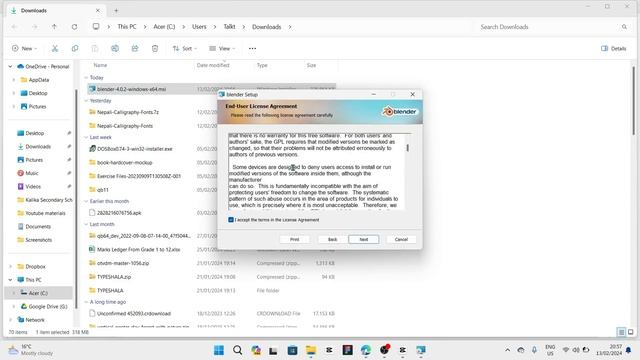The width and height of the screenshot is (640, 360).
Task: Open pinned Videos folder
Action: (x=33, y=187)
